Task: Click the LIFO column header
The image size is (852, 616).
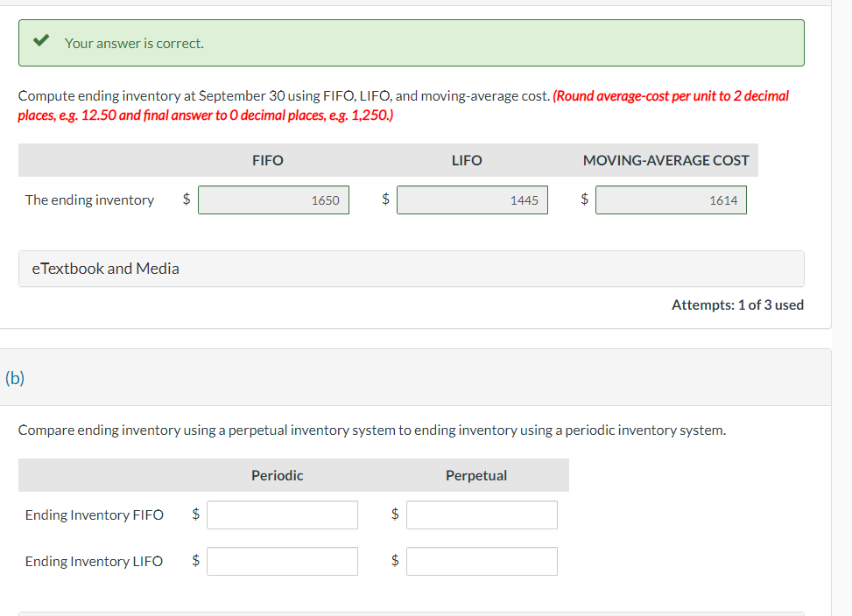Action: coord(467,161)
